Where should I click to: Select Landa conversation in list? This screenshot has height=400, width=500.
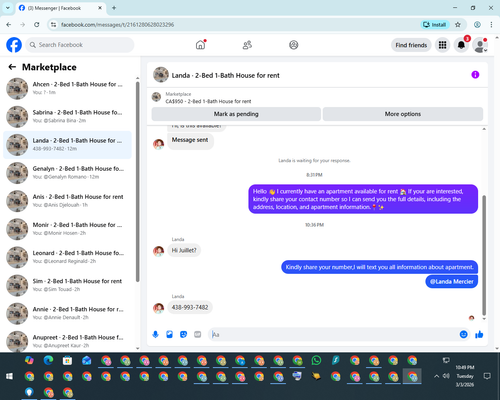[x=67, y=145]
